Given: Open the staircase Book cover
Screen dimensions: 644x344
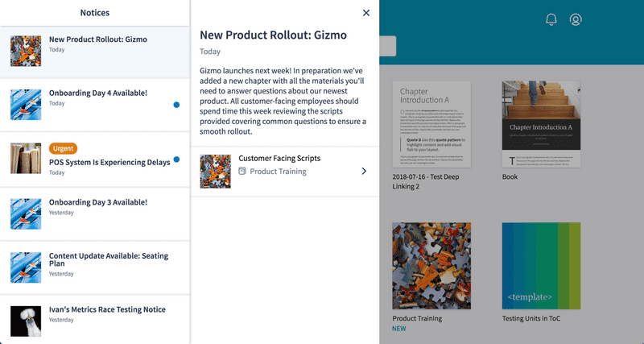Looking at the screenshot, I should coord(541,124).
